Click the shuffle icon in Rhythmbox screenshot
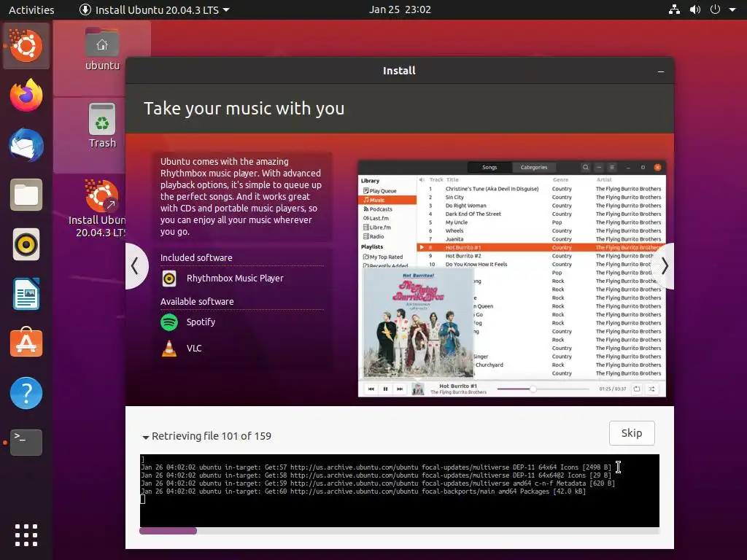The image size is (747, 560). [x=651, y=389]
